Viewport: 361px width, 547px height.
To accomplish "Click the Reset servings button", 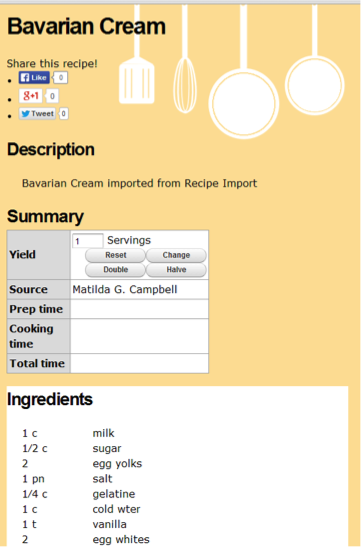I will pos(115,255).
